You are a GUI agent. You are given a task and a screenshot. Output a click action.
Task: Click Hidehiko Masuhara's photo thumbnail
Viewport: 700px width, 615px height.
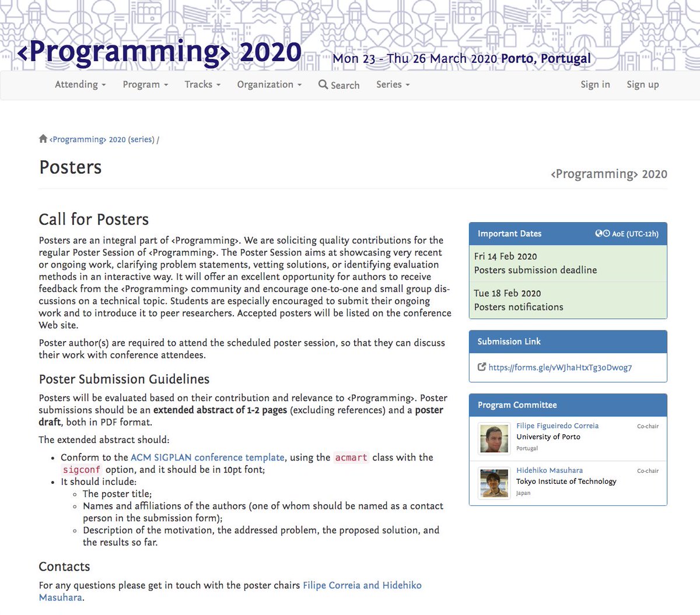[x=494, y=483]
